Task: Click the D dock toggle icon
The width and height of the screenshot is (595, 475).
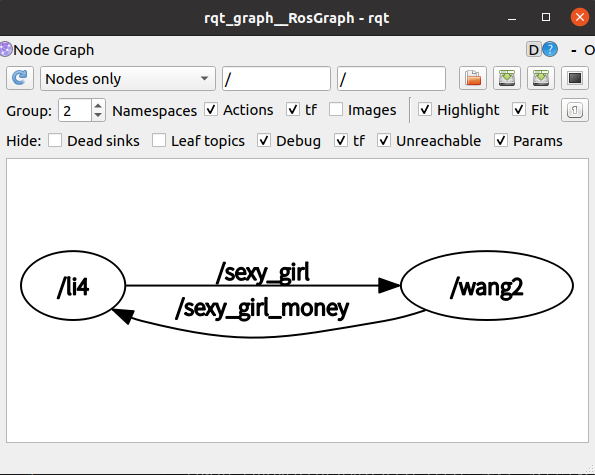Action: 534,50
